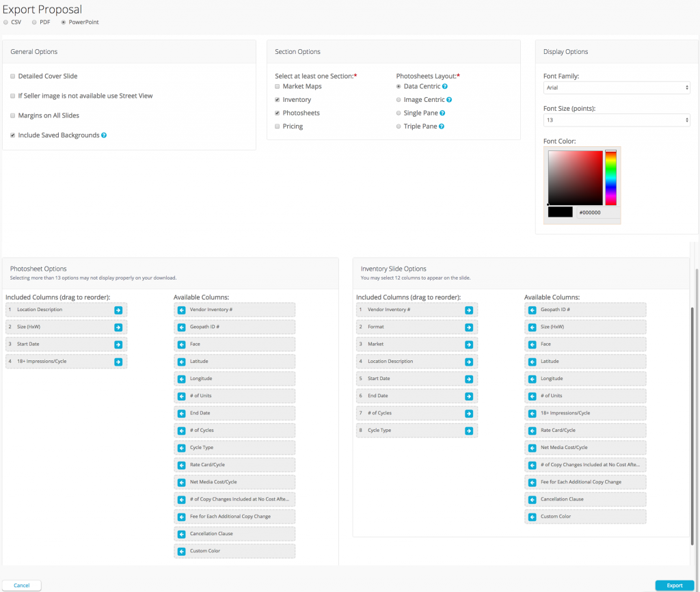
Task: Remove Start Date from Photosheet included columns
Action: (118, 345)
